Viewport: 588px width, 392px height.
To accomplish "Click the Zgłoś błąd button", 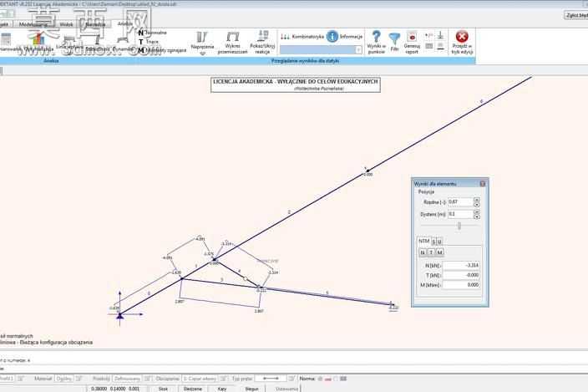I will coord(576,15).
